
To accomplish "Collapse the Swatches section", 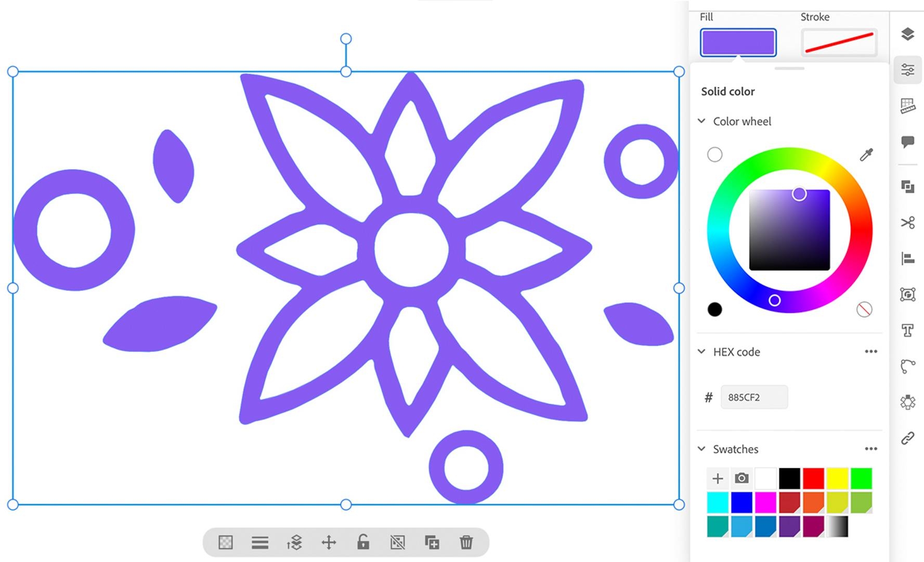I will 702,449.
